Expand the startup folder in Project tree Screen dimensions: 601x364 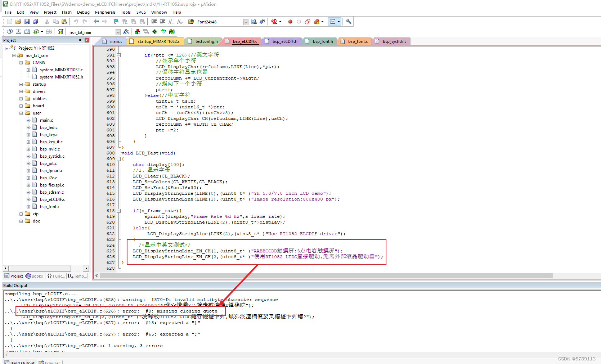click(21, 84)
